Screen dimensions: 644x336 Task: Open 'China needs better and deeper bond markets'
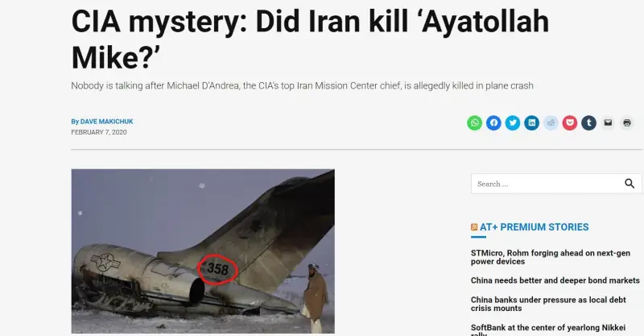tap(555, 280)
